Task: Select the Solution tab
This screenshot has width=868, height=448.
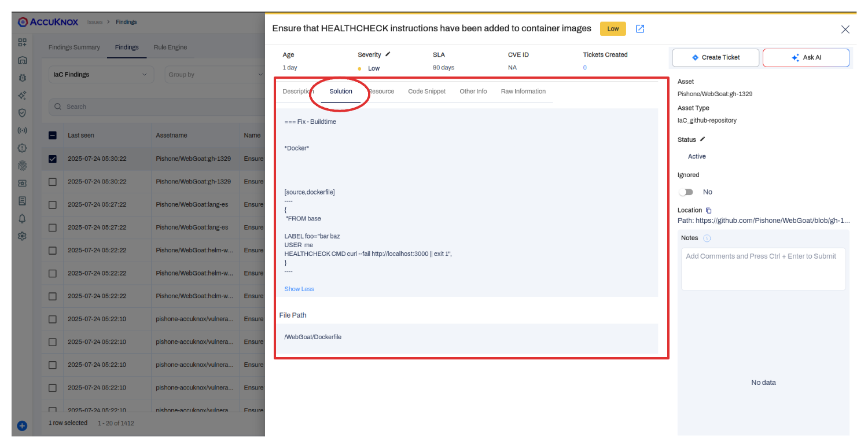Action: coord(341,91)
